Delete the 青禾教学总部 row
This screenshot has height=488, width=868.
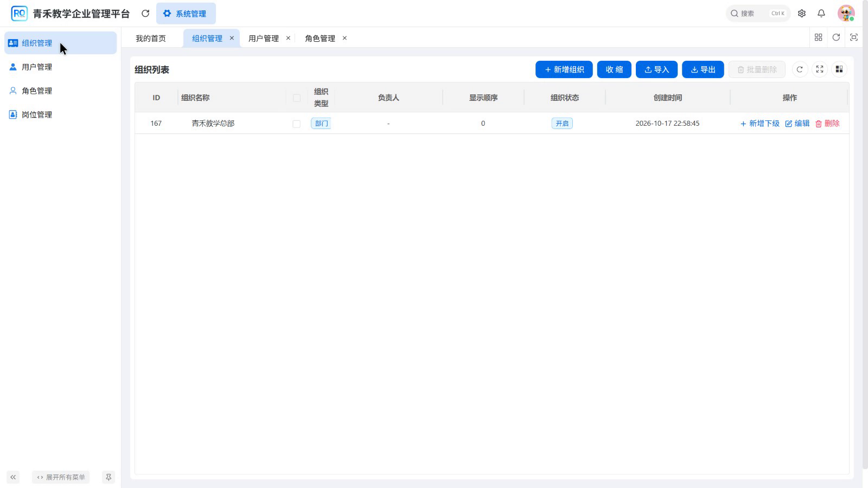827,124
